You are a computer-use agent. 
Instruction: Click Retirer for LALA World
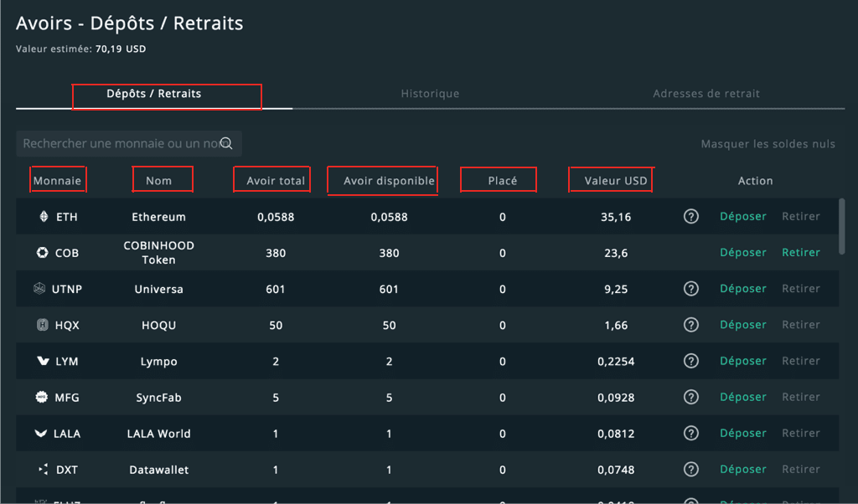(801, 433)
